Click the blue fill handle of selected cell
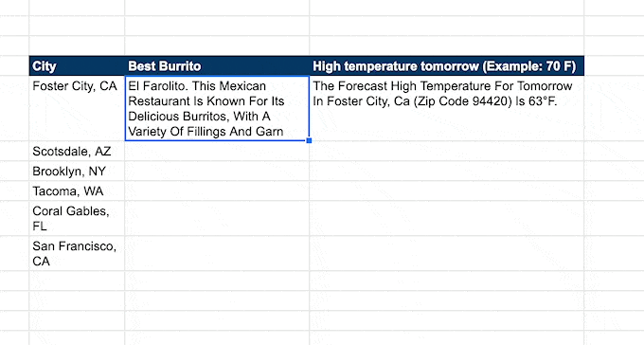The height and width of the screenshot is (345, 644). 309,140
